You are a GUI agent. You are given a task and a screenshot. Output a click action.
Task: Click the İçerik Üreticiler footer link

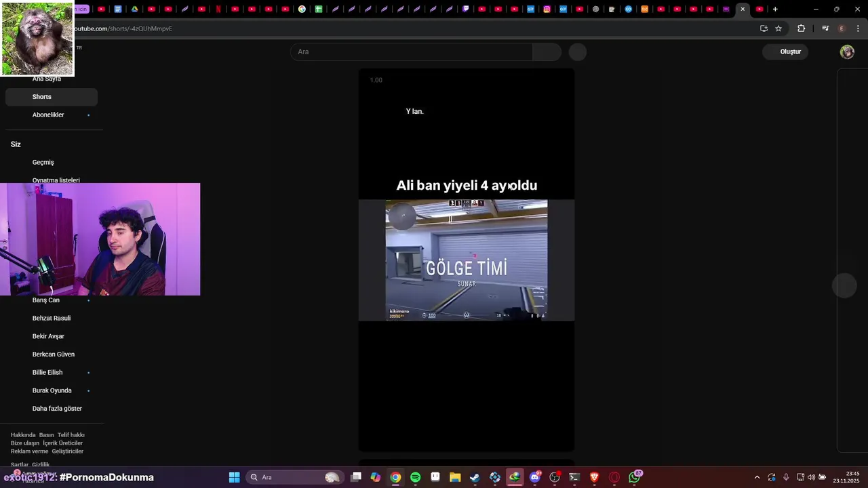(63, 443)
